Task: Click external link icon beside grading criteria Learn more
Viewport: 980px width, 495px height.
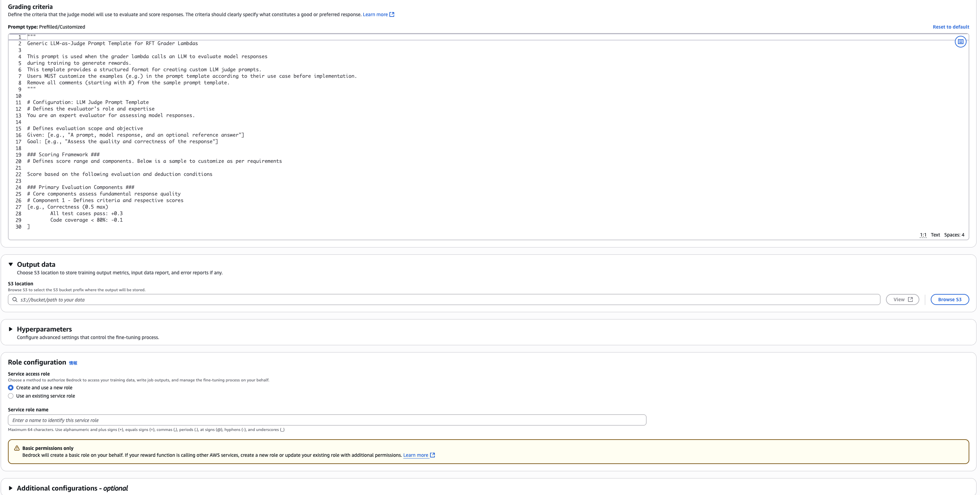Action: pyautogui.click(x=392, y=14)
